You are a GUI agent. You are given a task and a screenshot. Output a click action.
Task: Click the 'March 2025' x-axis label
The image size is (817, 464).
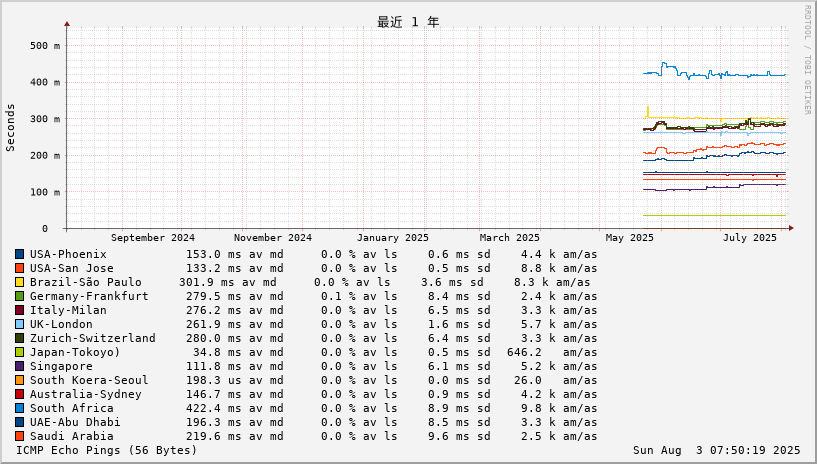tap(510, 237)
